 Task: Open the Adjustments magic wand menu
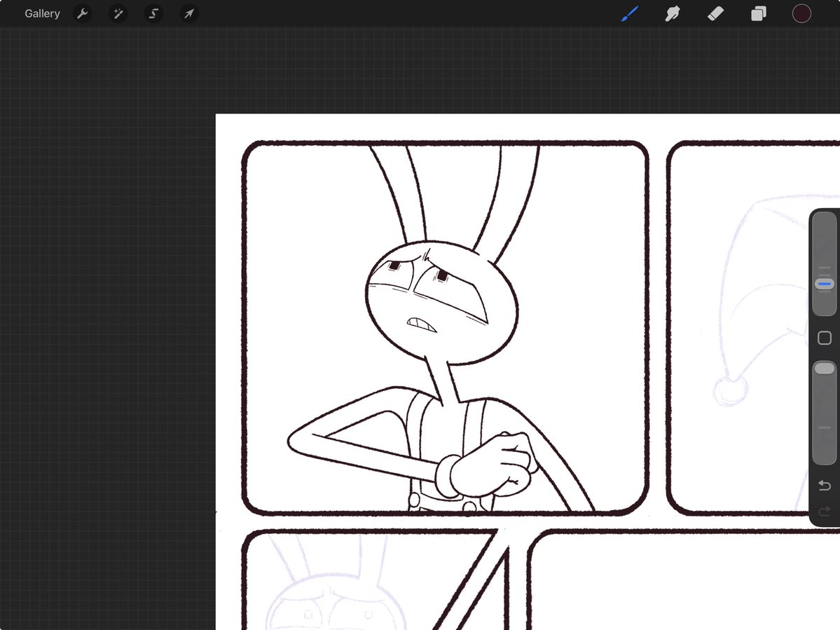(x=118, y=13)
